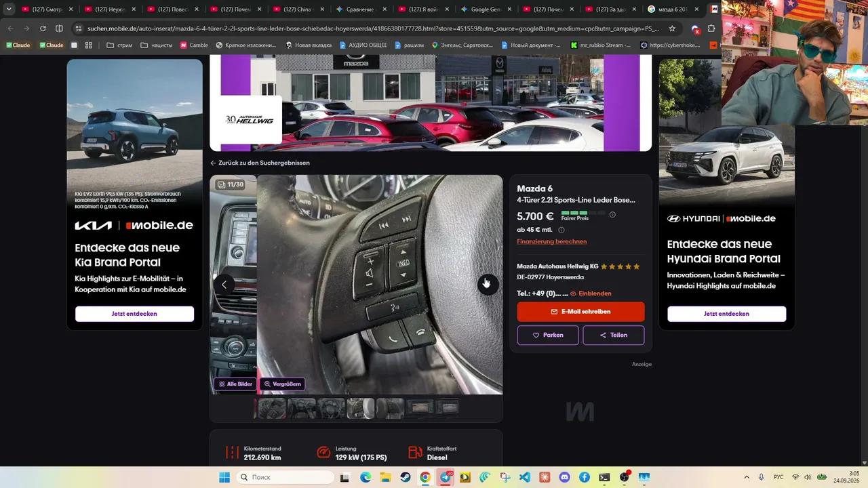Screen dimensions: 868x488
Task: Show hidden system tray icons chevron
Action: click(x=747, y=477)
